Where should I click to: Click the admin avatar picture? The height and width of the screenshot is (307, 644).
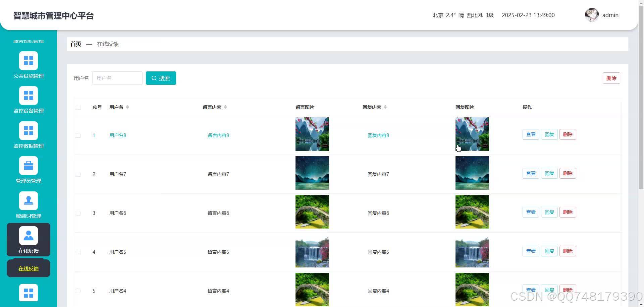[x=592, y=15]
